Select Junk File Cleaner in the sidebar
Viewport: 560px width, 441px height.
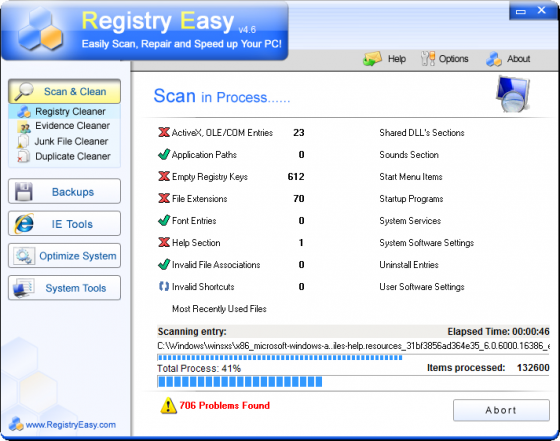point(64,141)
